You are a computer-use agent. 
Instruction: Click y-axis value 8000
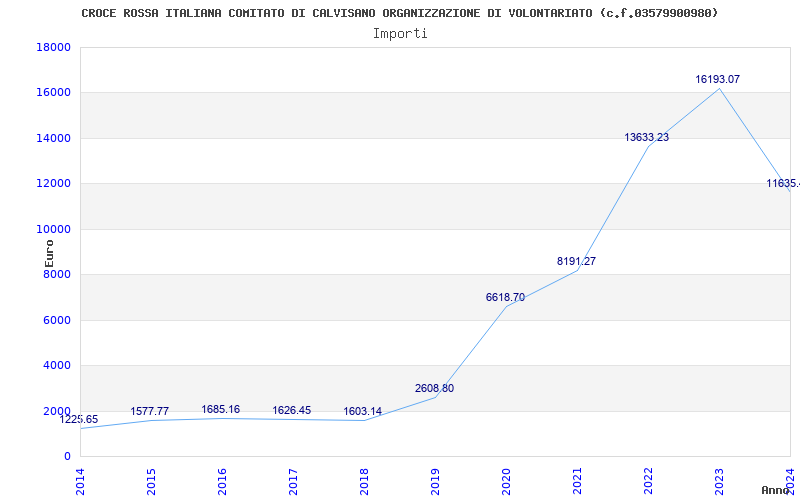pyautogui.click(x=57, y=274)
